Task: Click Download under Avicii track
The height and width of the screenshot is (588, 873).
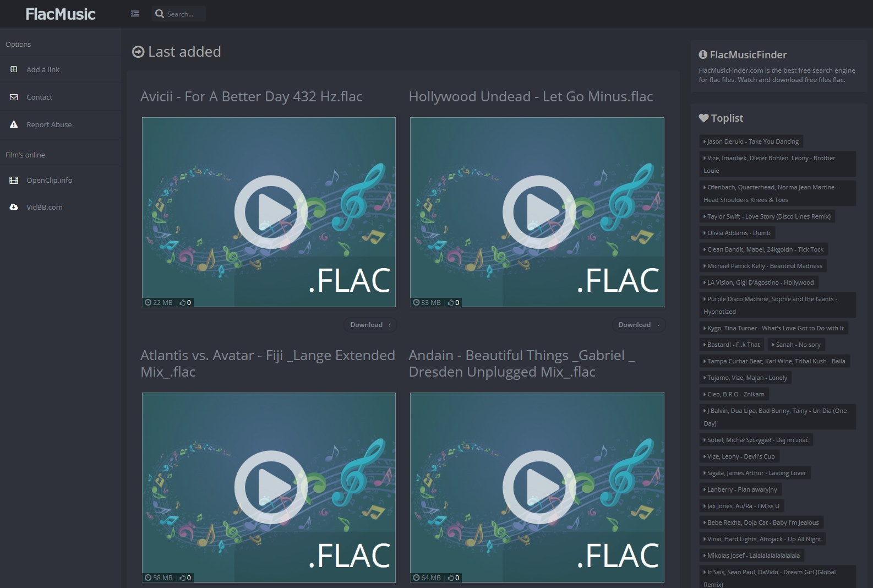Action: click(x=370, y=325)
